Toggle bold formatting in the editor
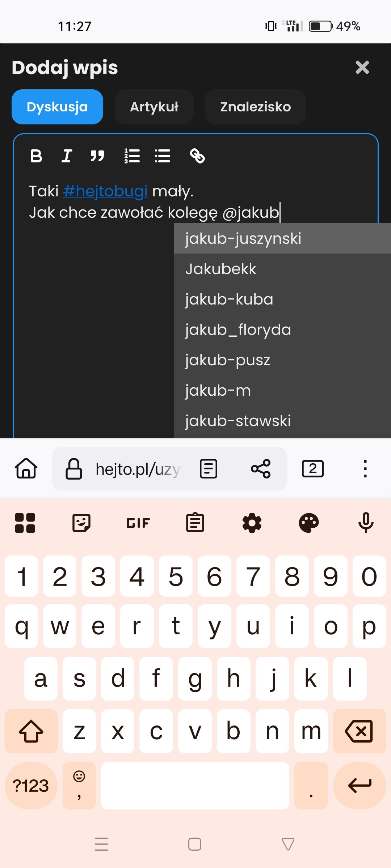The image size is (391, 868). tap(36, 156)
